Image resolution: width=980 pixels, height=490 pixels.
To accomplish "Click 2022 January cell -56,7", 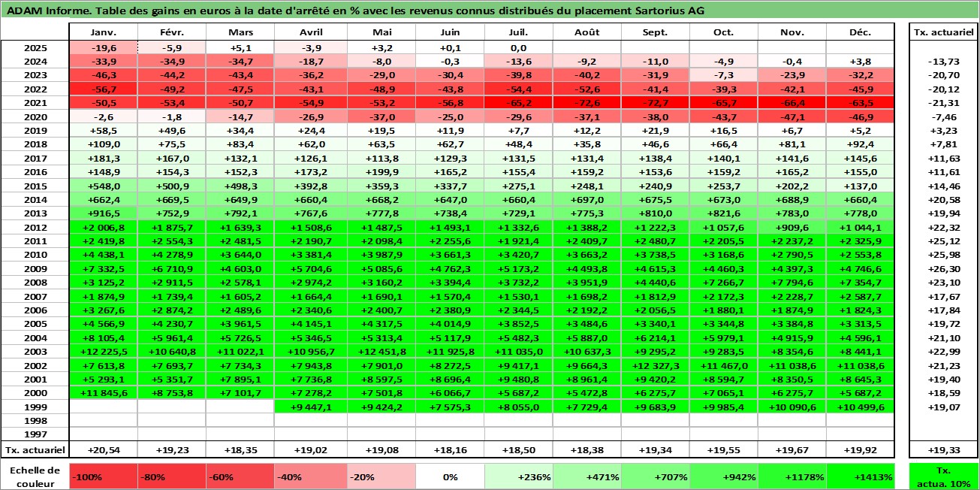I will (103, 89).
